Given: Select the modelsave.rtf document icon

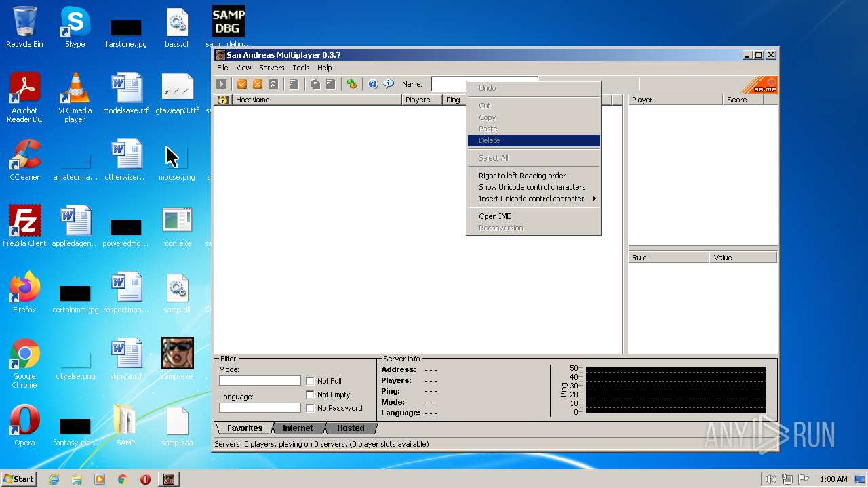Looking at the screenshot, I should (125, 94).
